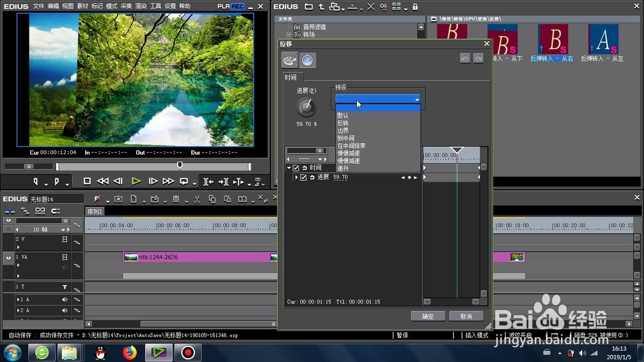Click the 进展 rotary knob
644x362 pixels.
click(x=306, y=107)
